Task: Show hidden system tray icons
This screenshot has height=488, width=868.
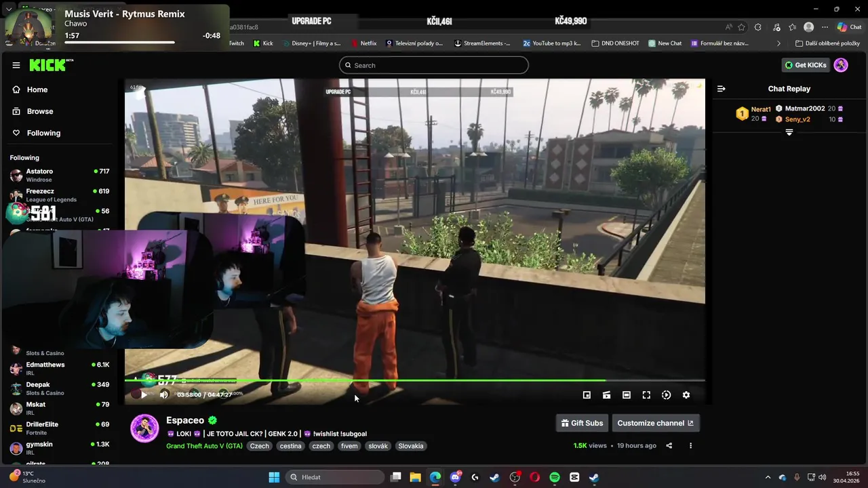Action: click(x=768, y=477)
